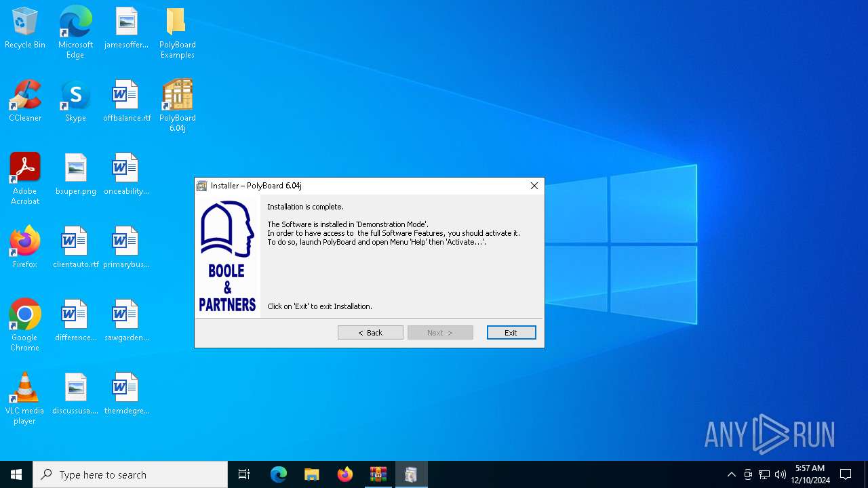Open VLC media player shortcut
This screenshot has height=488, width=868.
pyautogui.click(x=25, y=398)
